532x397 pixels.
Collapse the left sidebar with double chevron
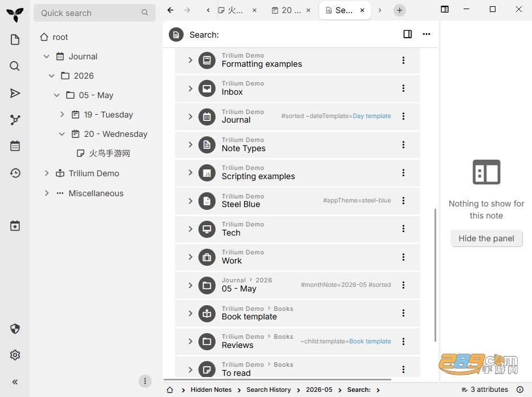coord(15,382)
